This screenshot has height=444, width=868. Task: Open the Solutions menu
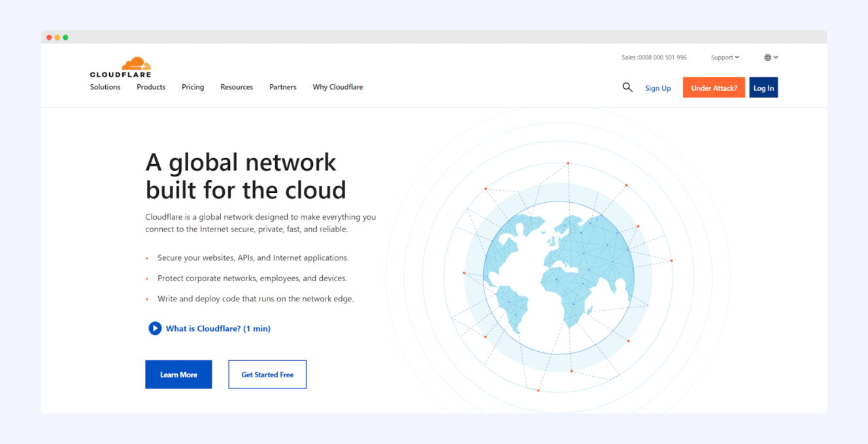point(105,87)
